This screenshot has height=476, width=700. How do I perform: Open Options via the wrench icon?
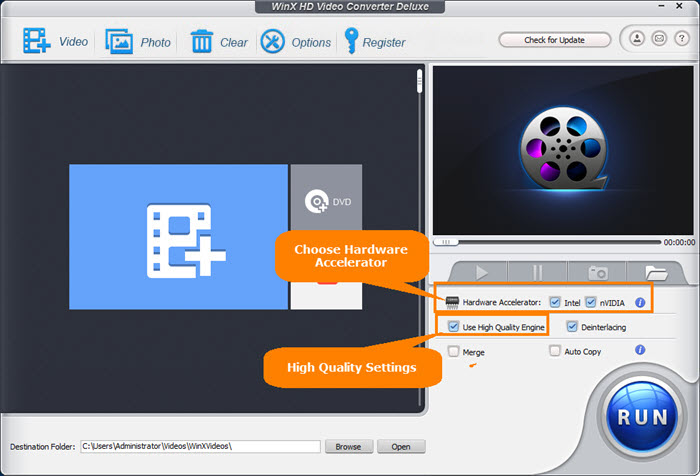[x=272, y=42]
